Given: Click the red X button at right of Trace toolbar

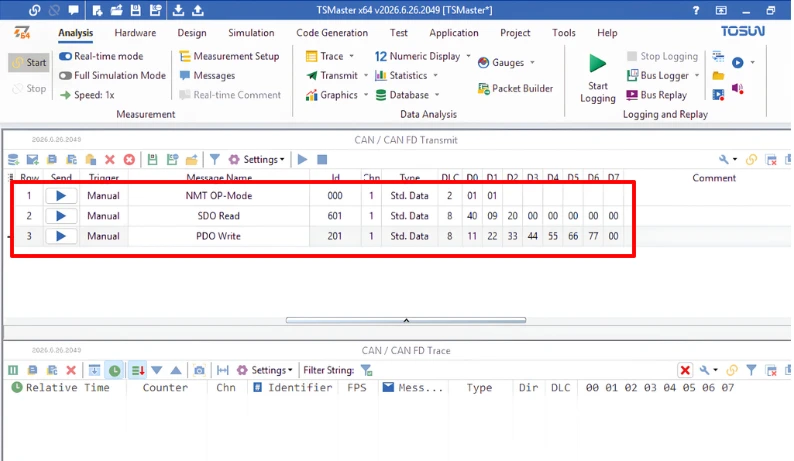Looking at the screenshot, I should (x=685, y=370).
